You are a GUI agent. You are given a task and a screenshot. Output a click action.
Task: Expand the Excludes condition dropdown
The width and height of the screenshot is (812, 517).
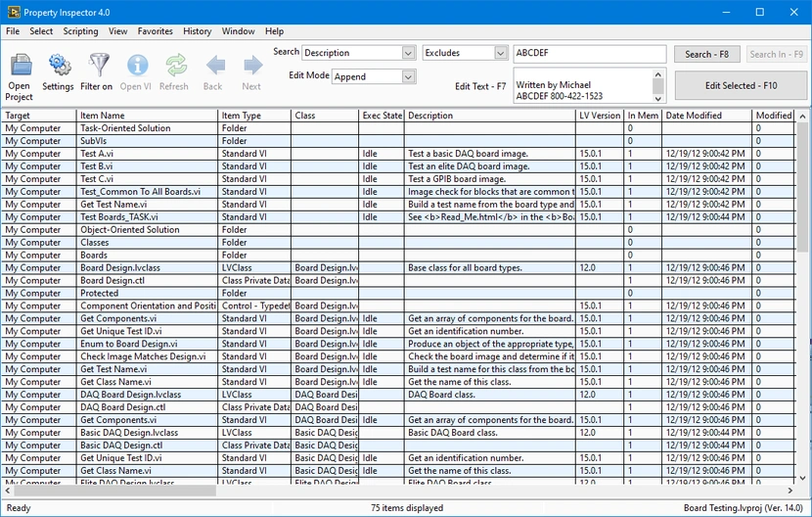point(500,53)
